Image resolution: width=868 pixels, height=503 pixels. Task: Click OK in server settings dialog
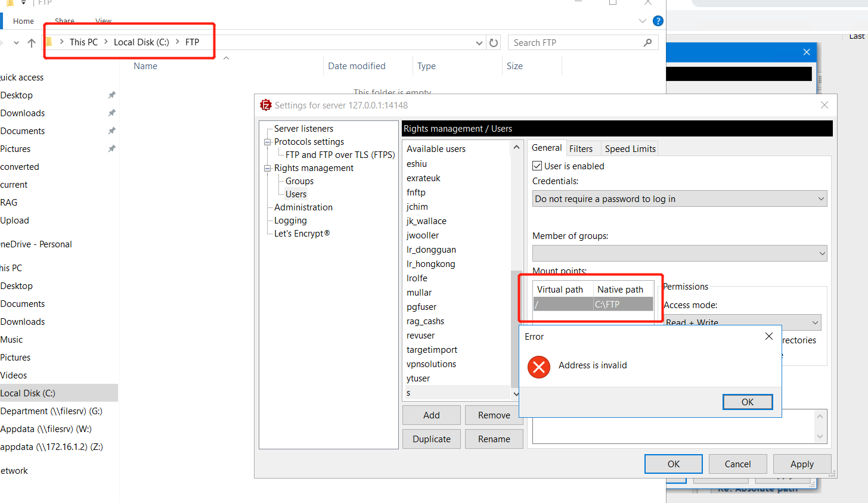[x=674, y=464]
